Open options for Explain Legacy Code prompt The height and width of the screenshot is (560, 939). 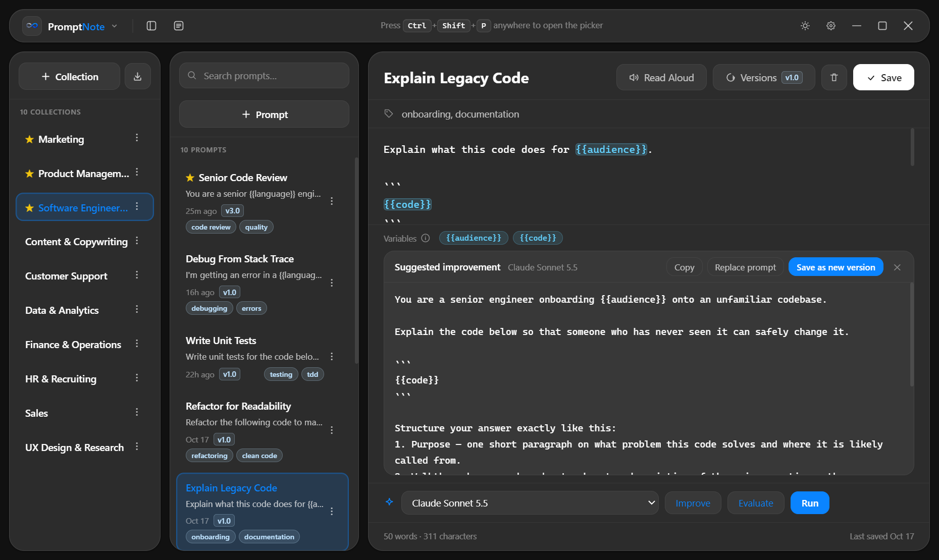click(x=332, y=512)
